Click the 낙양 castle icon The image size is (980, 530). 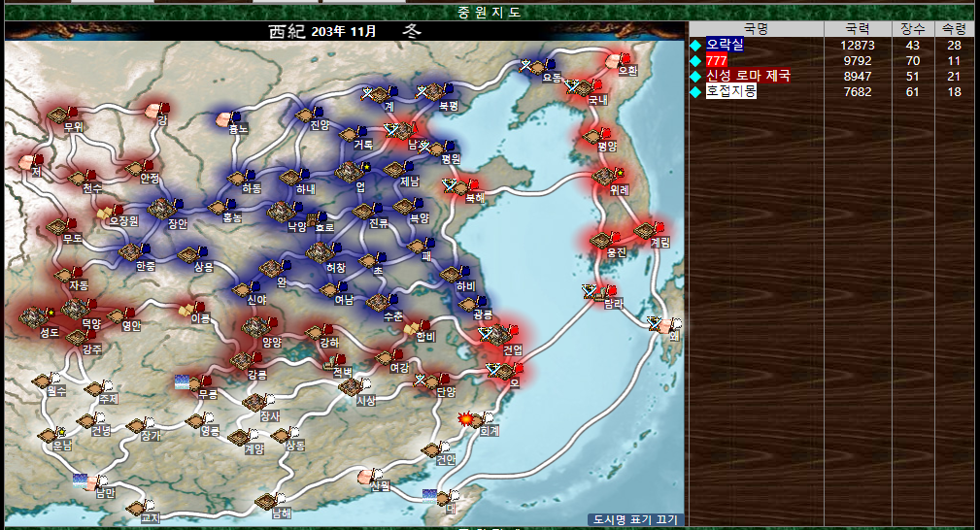coord(282,211)
